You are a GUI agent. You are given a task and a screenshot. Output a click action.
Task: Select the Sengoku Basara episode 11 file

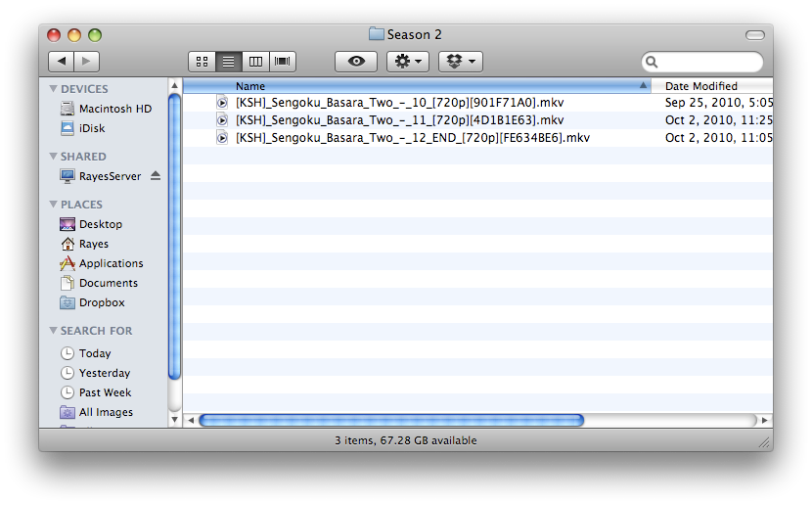[x=400, y=120]
